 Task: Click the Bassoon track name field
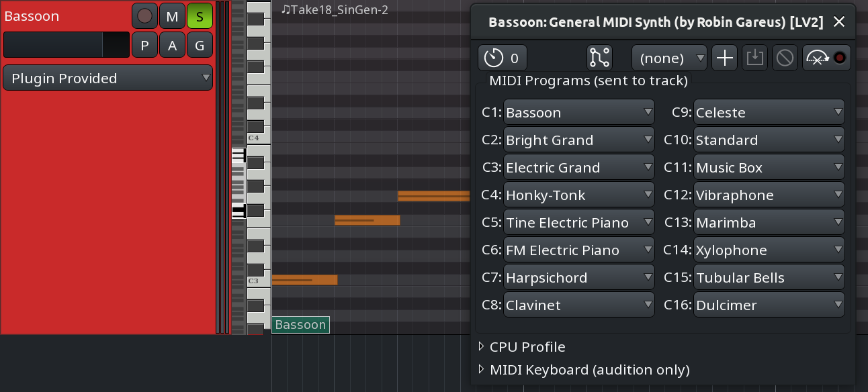[66, 16]
